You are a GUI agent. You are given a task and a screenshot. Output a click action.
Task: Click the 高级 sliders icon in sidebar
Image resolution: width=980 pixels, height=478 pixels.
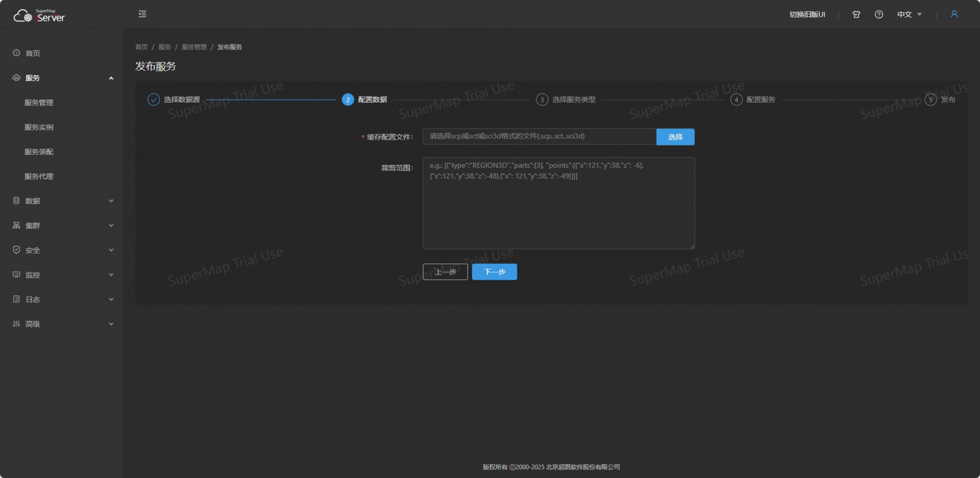pos(17,324)
